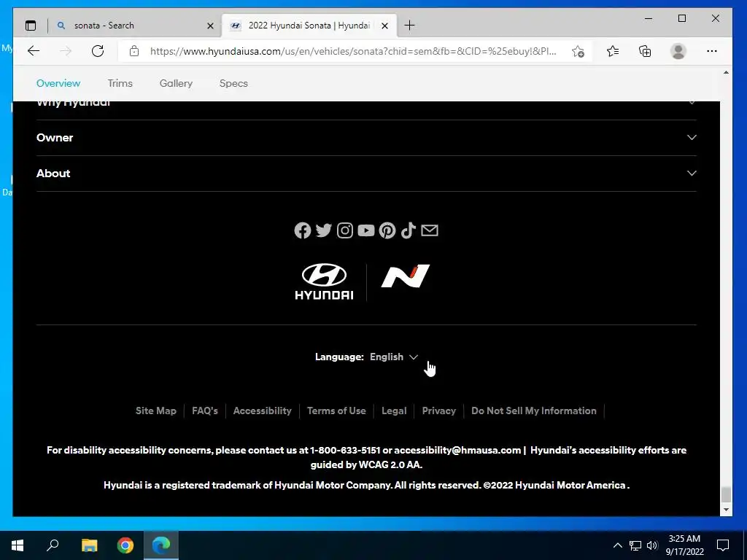
Task: Select the 2022 Hyundai Sonata tab
Action: [309, 26]
